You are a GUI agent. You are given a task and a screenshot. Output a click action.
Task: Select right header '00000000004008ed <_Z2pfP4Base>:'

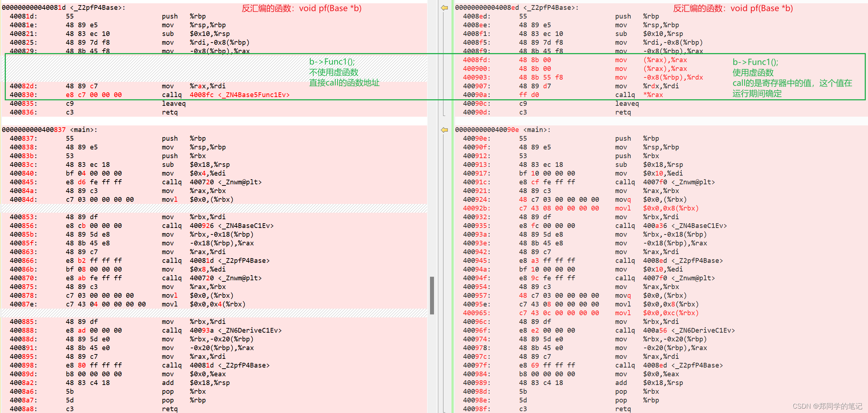[517, 8]
